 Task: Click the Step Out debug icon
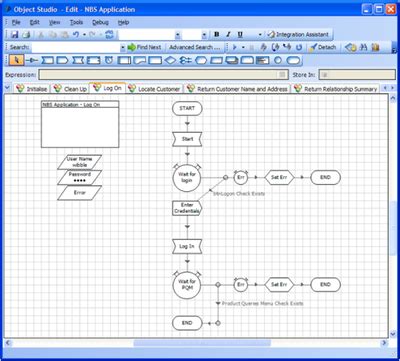click(287, 47)
